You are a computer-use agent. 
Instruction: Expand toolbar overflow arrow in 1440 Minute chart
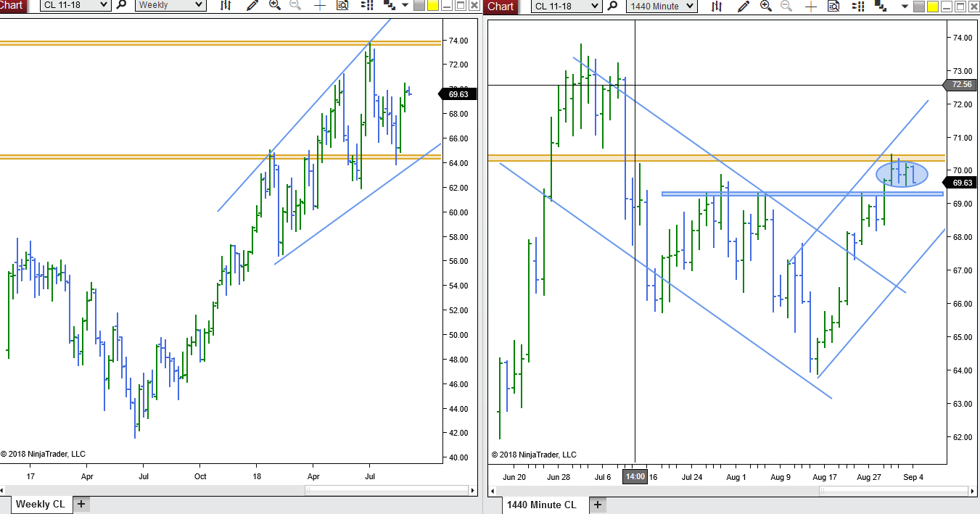[905, 6]
